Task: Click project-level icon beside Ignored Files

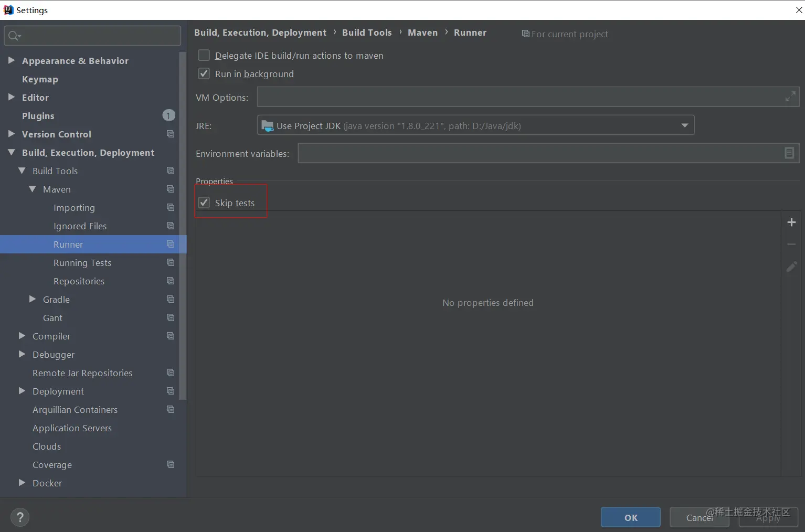Action: [171, 226]
